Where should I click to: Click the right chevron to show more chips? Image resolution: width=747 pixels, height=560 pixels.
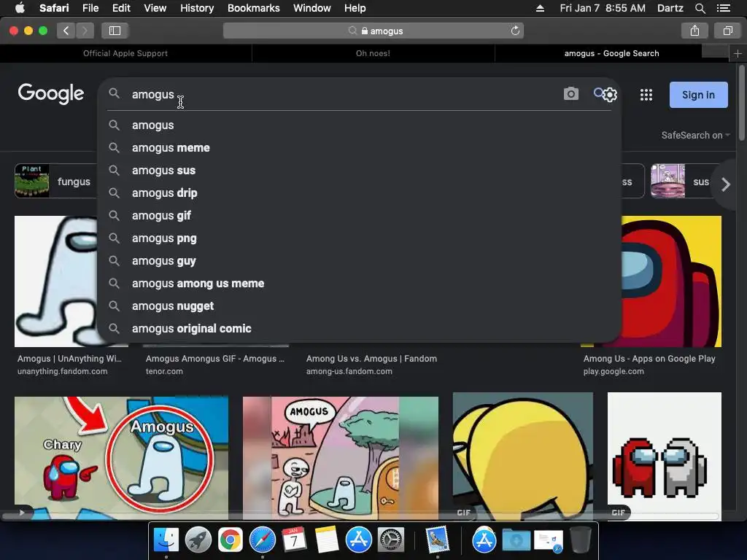pos(726,184)
